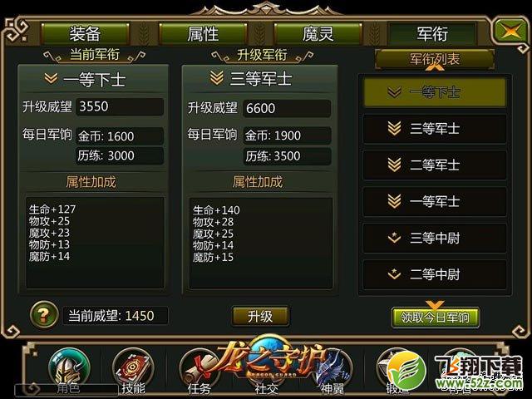This screenshot has height=399, width=532.
Task: Switch to the 装备 equipment tab
Action: click(x=85, y=33)
